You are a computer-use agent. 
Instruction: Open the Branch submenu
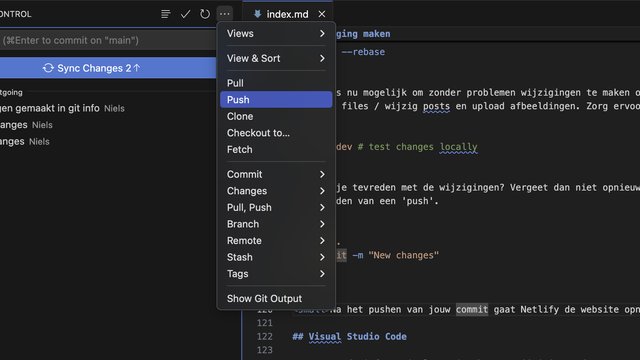276,224
